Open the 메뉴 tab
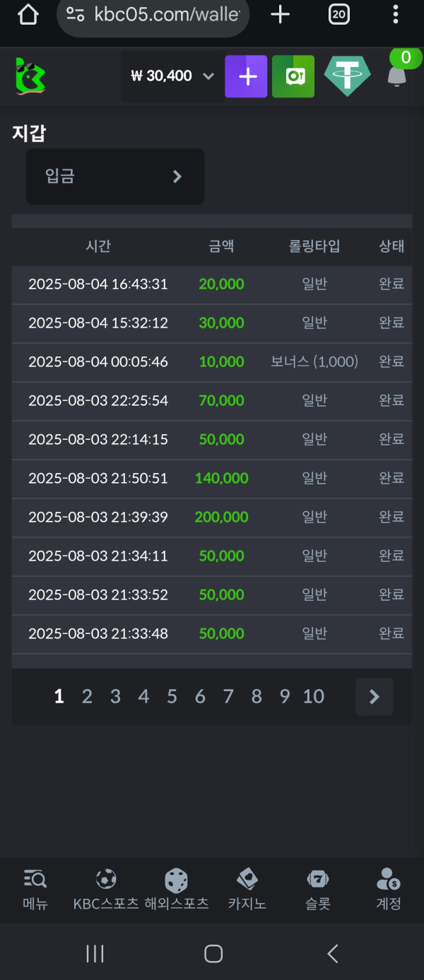The height and width of the screenshot is (980, 424). [x=35, y=890]
